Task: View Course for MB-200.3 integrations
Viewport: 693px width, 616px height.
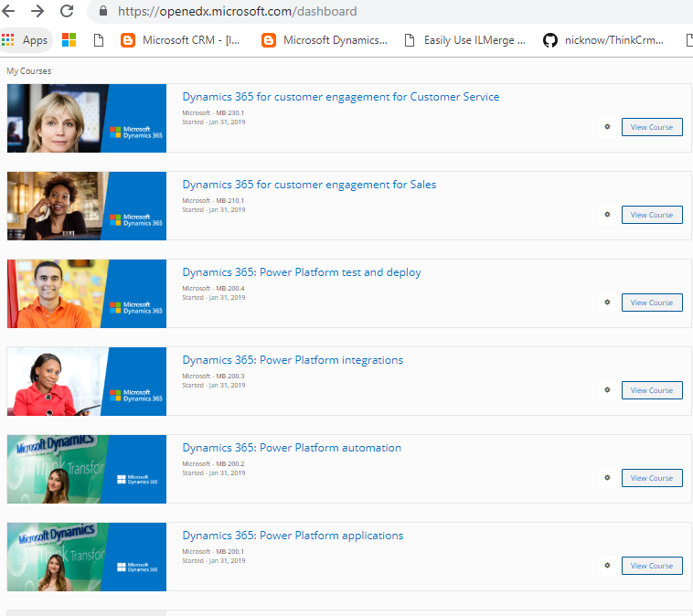Action: tap(652, 390)
